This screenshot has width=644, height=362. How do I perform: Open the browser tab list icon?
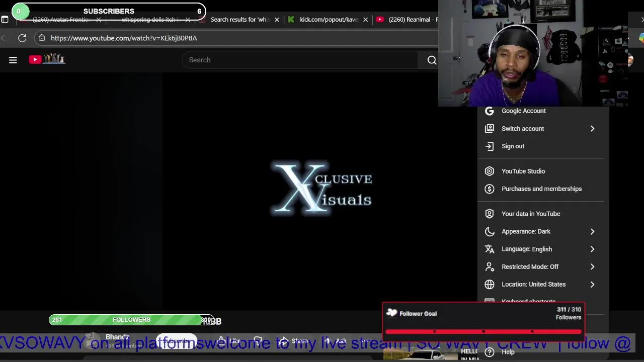tap(5, 20)
